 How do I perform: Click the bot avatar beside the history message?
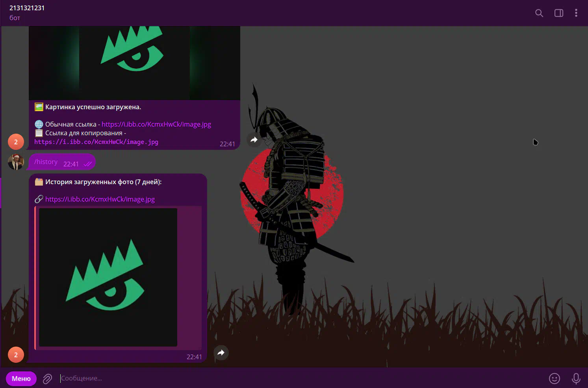click(16, 355)
